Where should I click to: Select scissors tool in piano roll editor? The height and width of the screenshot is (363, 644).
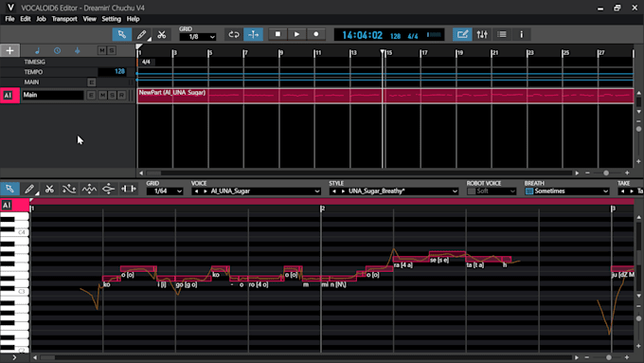tap(49, 190)
